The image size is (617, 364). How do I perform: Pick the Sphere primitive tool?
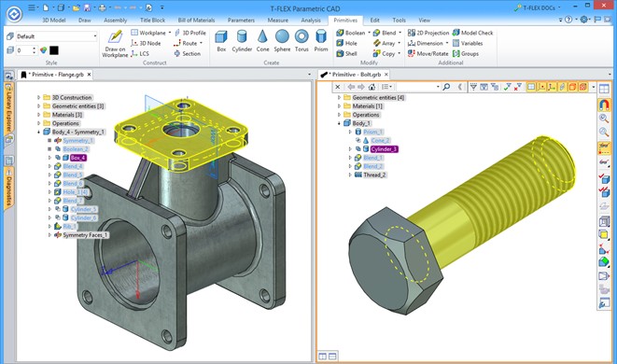pyautogui.click(x=282, y=41)
